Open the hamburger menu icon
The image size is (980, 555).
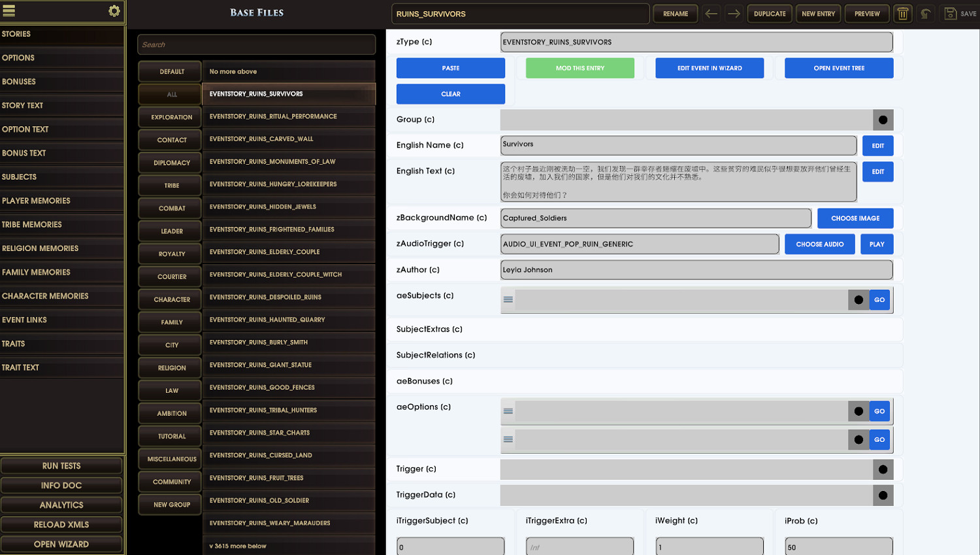[x=9, y=11]
